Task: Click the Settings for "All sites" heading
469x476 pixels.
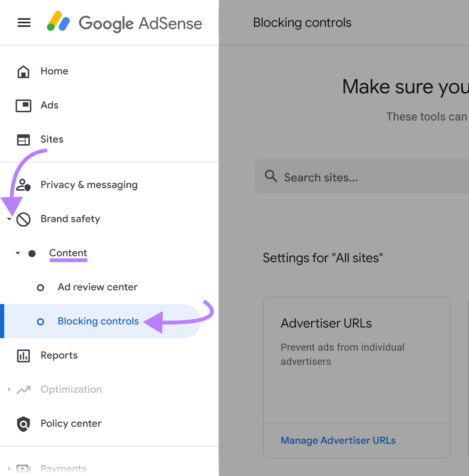Action: (323, 258)
